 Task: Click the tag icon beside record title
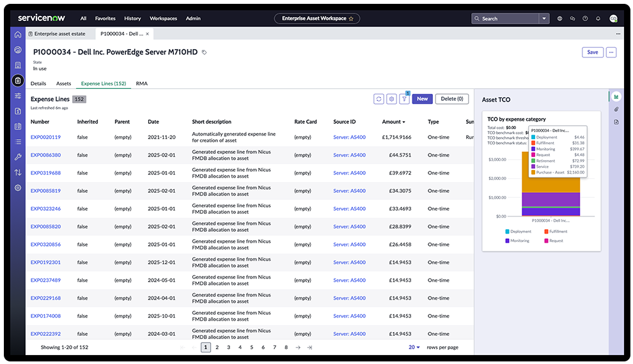(x=204, y=52)
